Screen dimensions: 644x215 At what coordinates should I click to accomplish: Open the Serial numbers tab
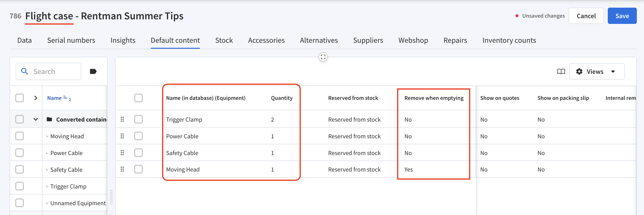pos(71,40)
